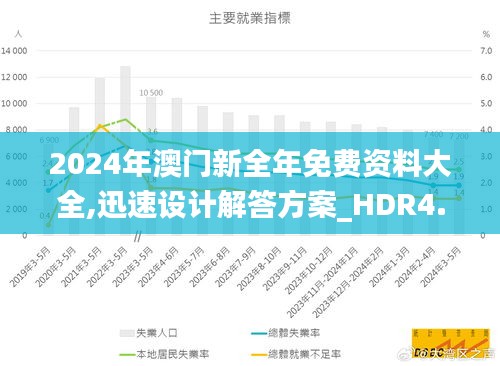Click the 3.0 percent axis value

(x=486, y=156)
